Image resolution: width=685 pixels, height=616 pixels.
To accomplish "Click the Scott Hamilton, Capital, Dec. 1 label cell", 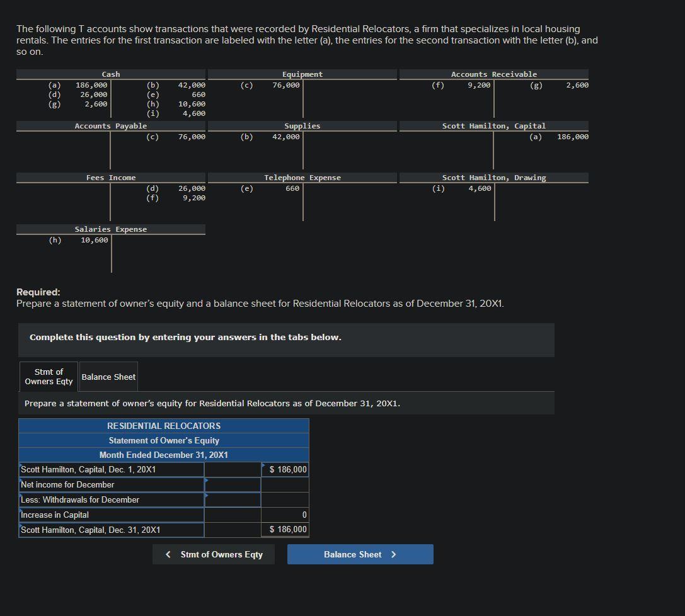I will pyautogui.click(x=112, y=470).
